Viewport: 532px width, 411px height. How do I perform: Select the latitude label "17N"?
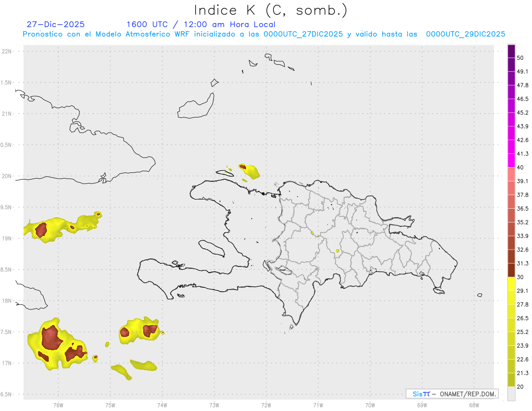(8, 363)
